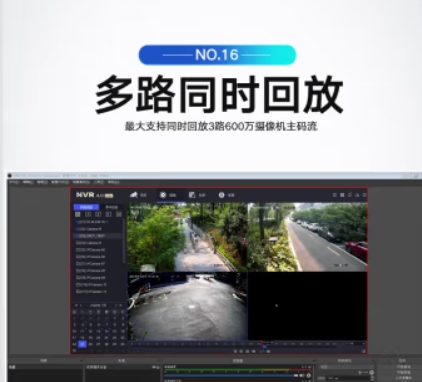Switch to the second tab above camera list
The width and height of the screenshot is (422, 382).
tap(112, 207)
